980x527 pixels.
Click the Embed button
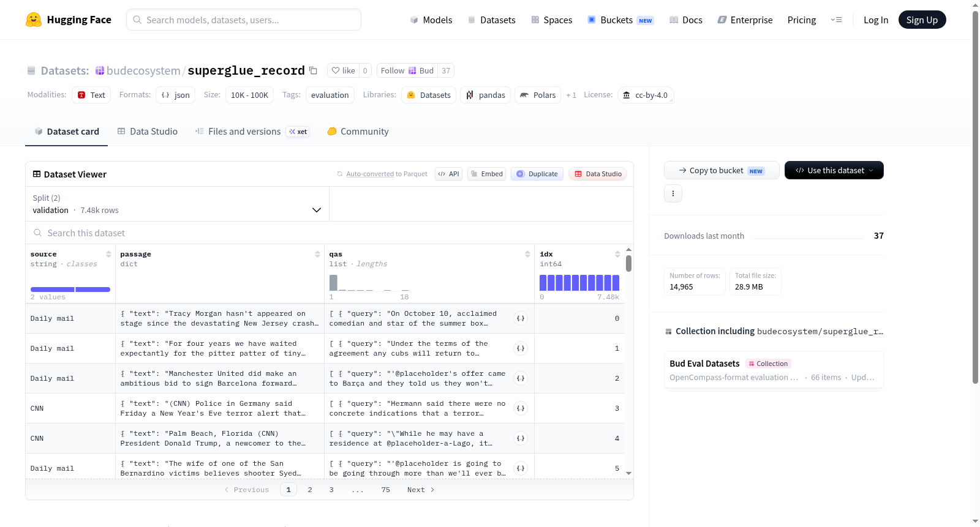tap(486, 174)
